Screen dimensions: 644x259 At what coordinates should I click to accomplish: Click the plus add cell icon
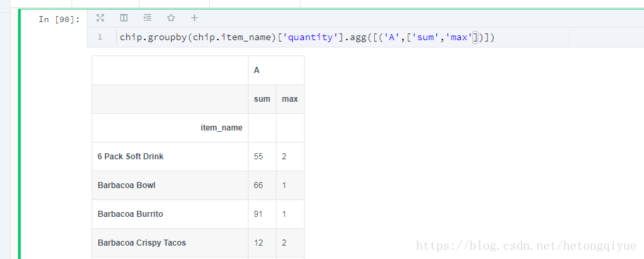194,17
